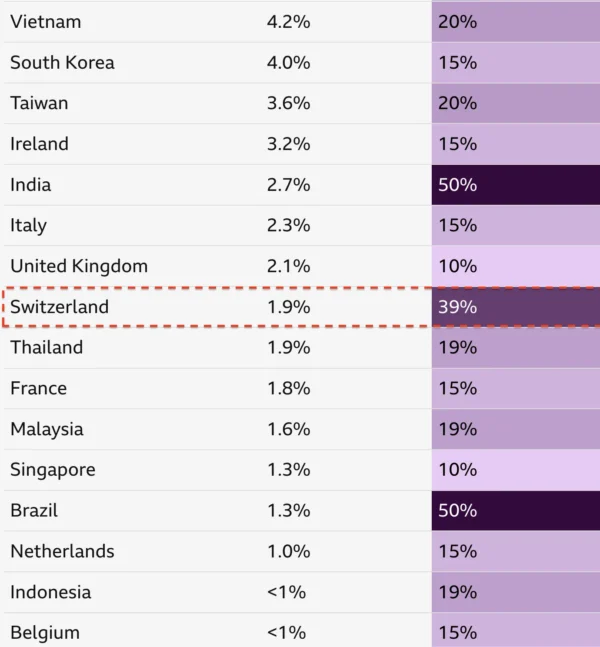Select the Vietnam row label

(x=46, y=22)
